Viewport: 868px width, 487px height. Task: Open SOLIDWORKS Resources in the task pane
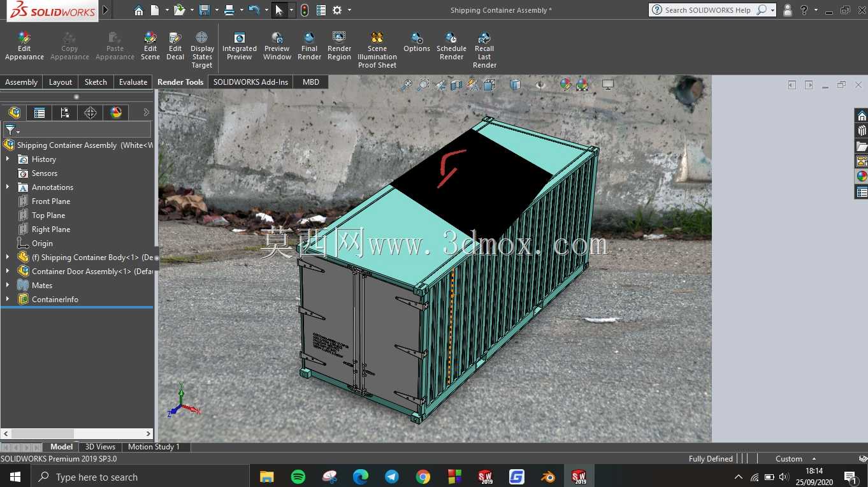(862, 116)
